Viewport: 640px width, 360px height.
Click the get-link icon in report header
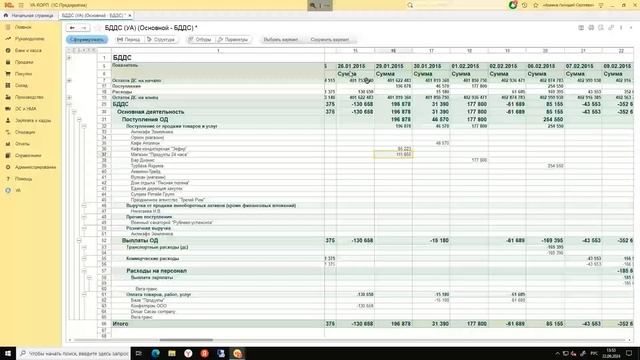[611, 28]
